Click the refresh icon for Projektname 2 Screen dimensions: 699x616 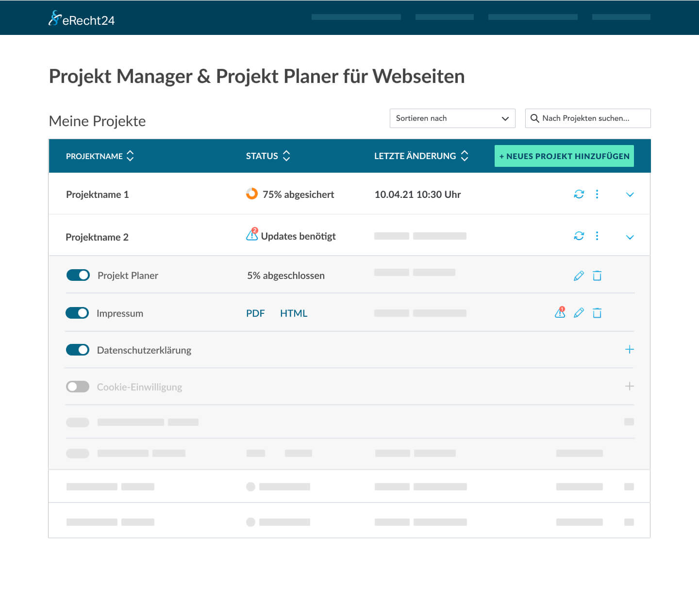tap(579, 236)
